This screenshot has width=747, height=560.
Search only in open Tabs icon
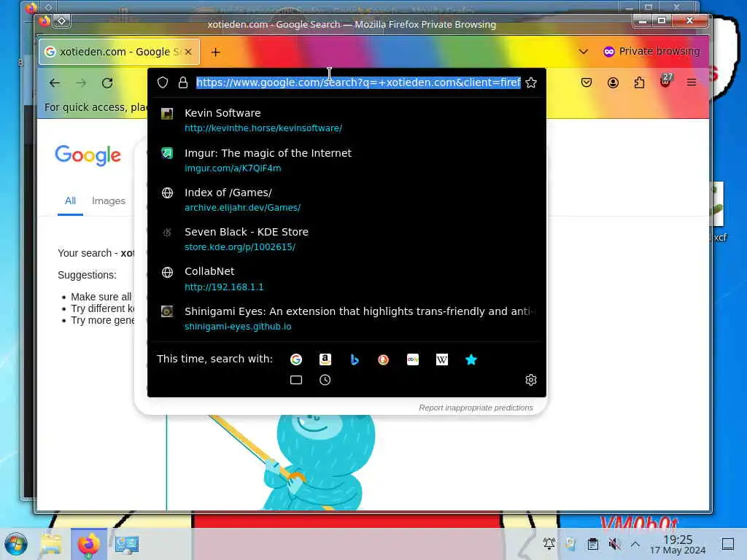(x=296, y=380)
